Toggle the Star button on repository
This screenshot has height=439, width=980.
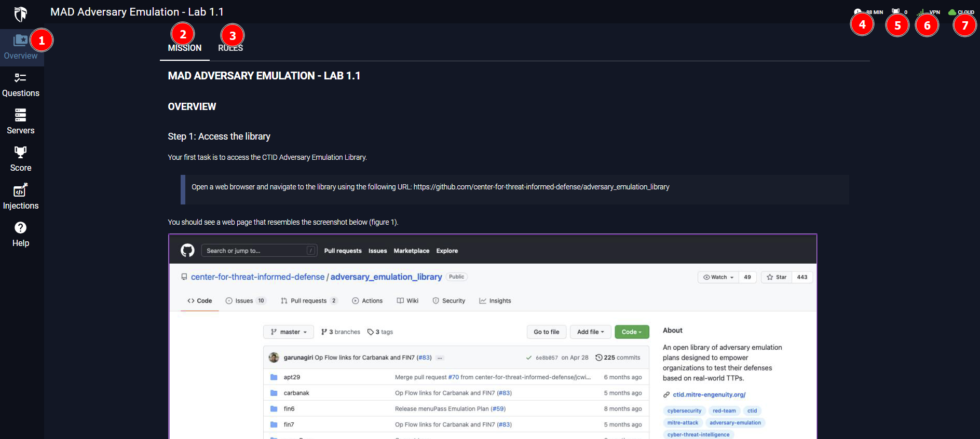777,277
